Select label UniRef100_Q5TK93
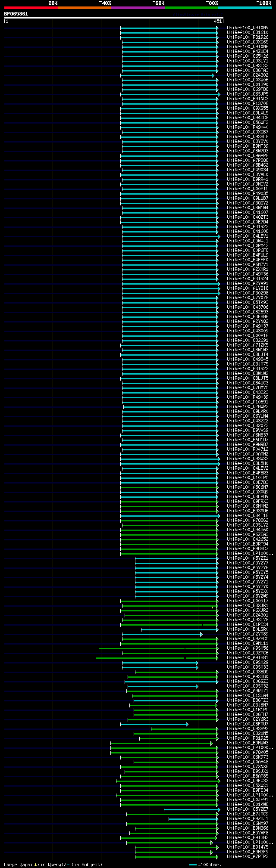The height and width of the screenshot is (868, 276). (x=248, y=303)
